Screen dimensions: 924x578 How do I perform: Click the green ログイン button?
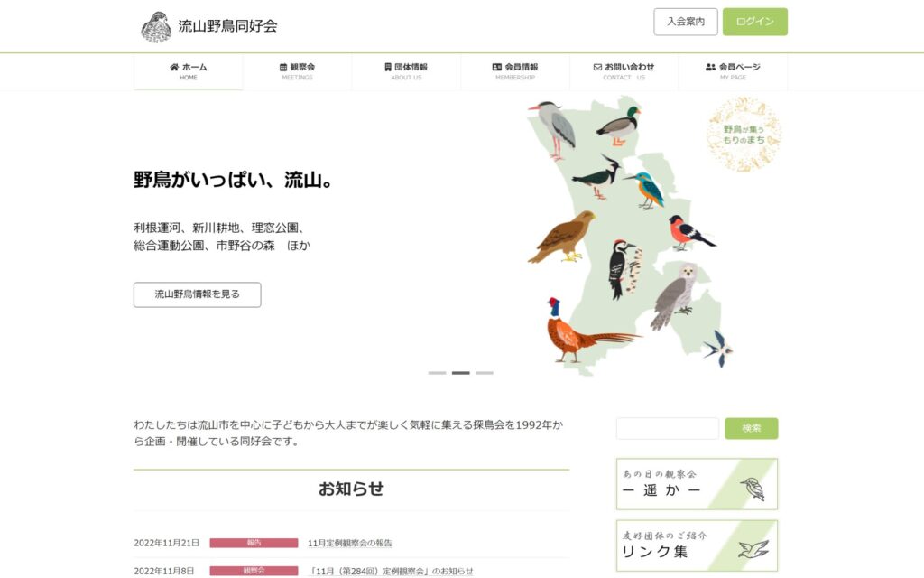point(755,22)
